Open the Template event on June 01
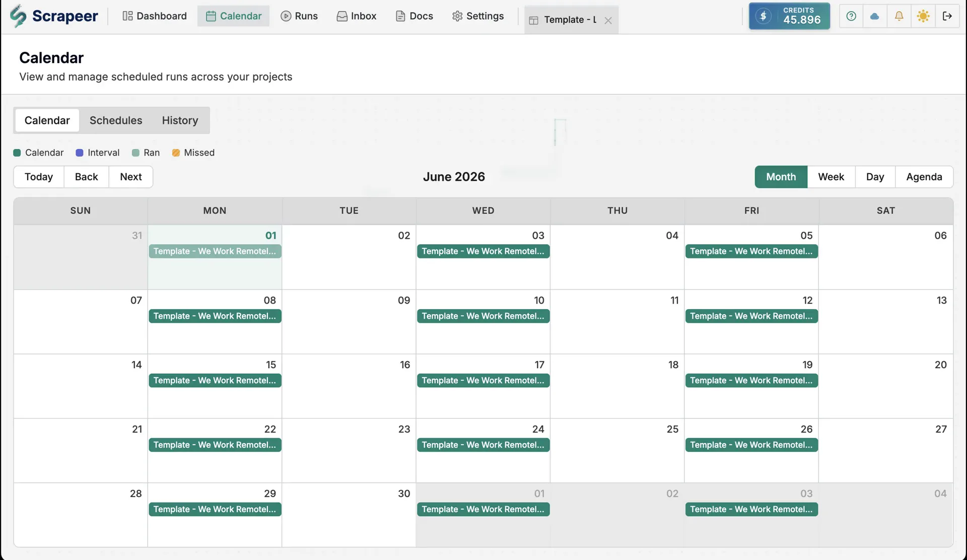The width and height of the screenshot is (967, 560). (x=215, y=251)
